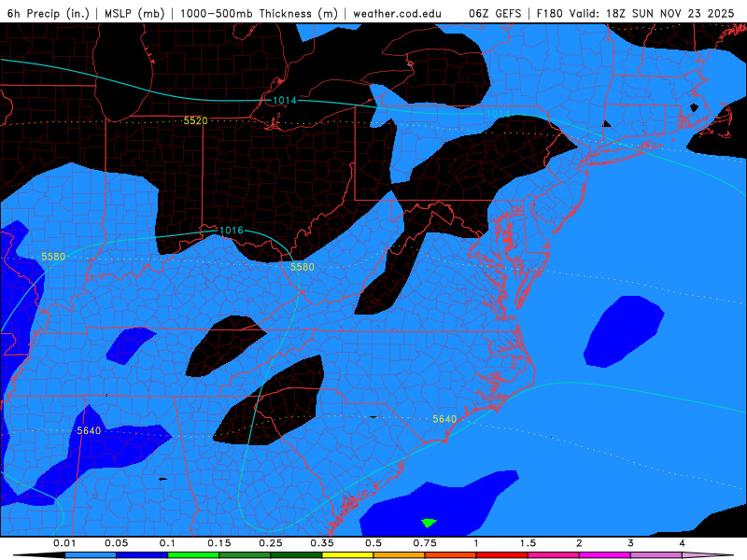This screenshot has height=560, width=747.
Task: Click the 0.5 legend value
Action: 373,543
